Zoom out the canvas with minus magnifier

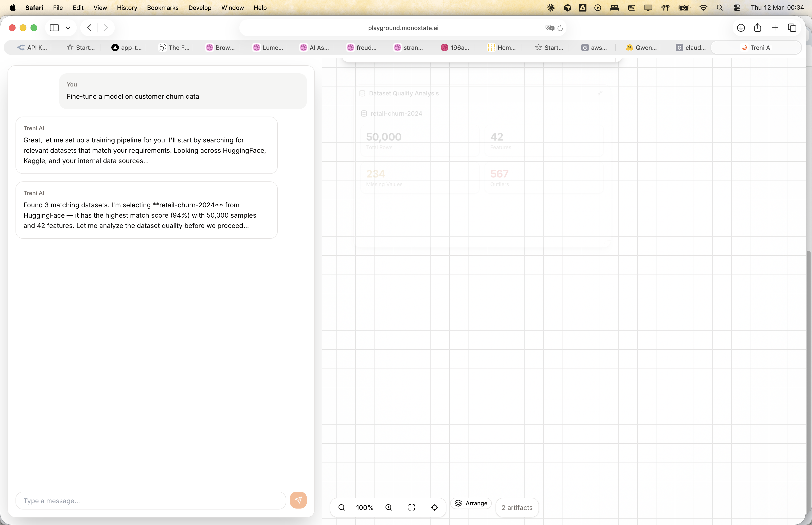[341, 508]
